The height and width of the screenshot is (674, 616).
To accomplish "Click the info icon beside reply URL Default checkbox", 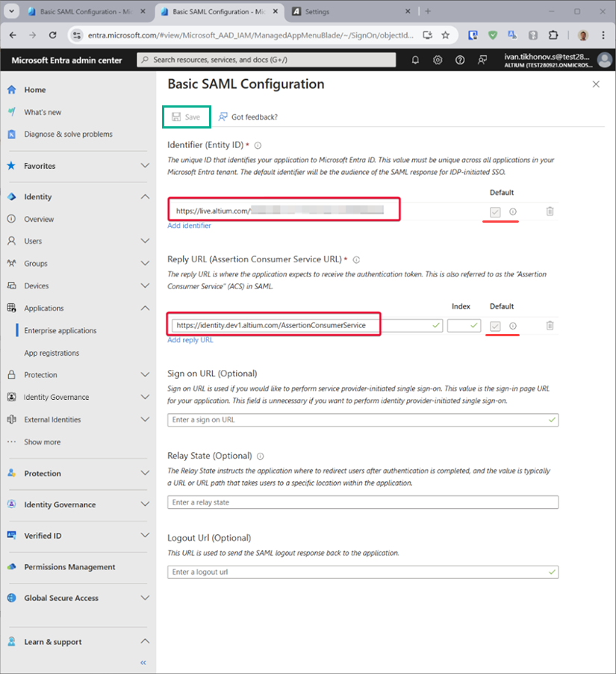I will (513, 326).
